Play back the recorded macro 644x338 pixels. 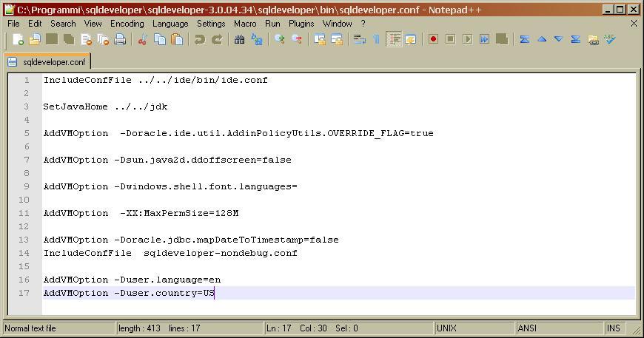point(467,39)
